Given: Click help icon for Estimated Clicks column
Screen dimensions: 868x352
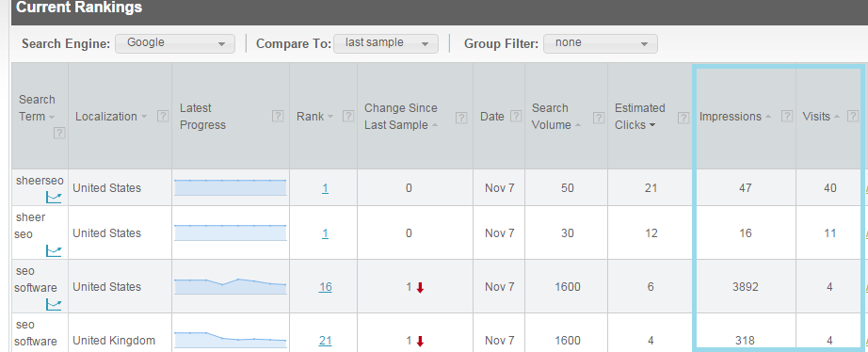Looking at the screenshot, I should tap(683, 117).
